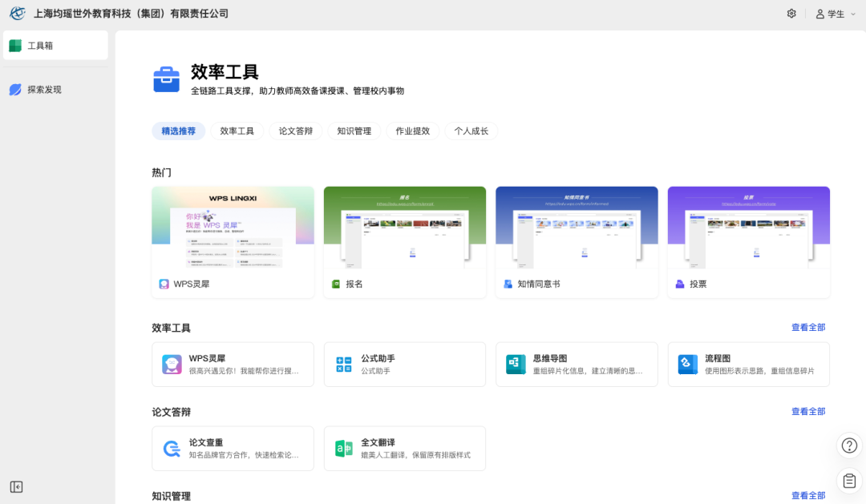Open settings via the gear icon
This screenshot has width=866, height=504.
(791, 13)
